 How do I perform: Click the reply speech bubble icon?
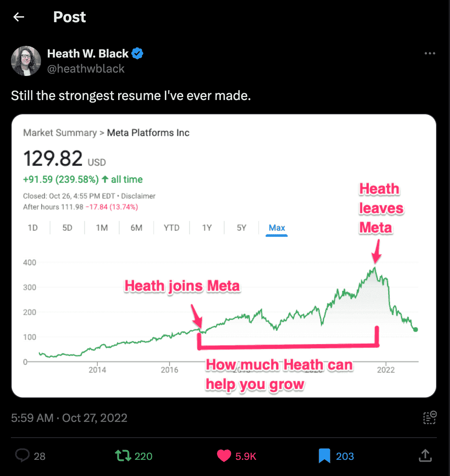(22, 455)
